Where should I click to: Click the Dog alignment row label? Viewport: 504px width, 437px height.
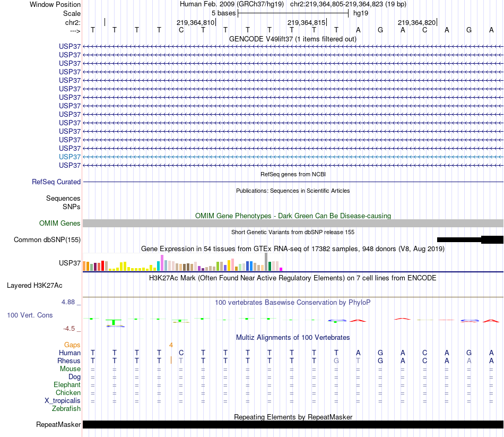coord(74,377)
